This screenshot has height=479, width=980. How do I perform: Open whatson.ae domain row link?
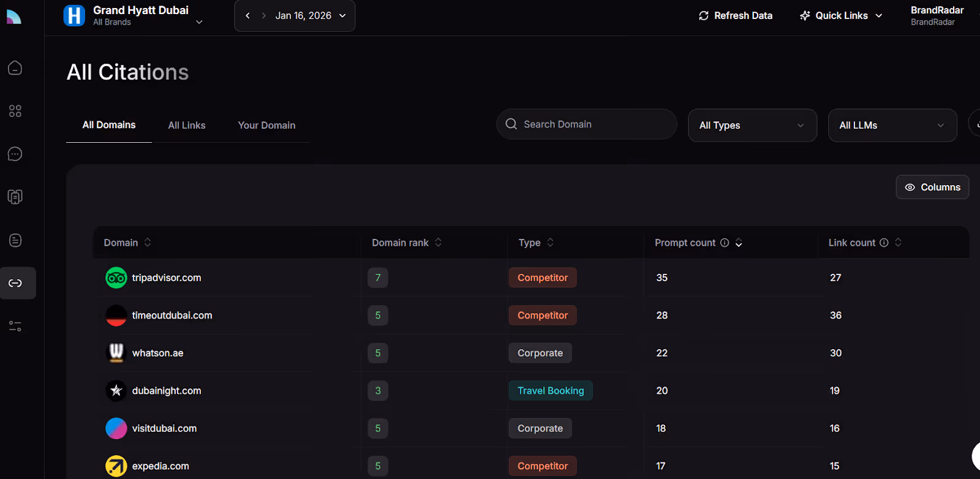click(157, 353)
